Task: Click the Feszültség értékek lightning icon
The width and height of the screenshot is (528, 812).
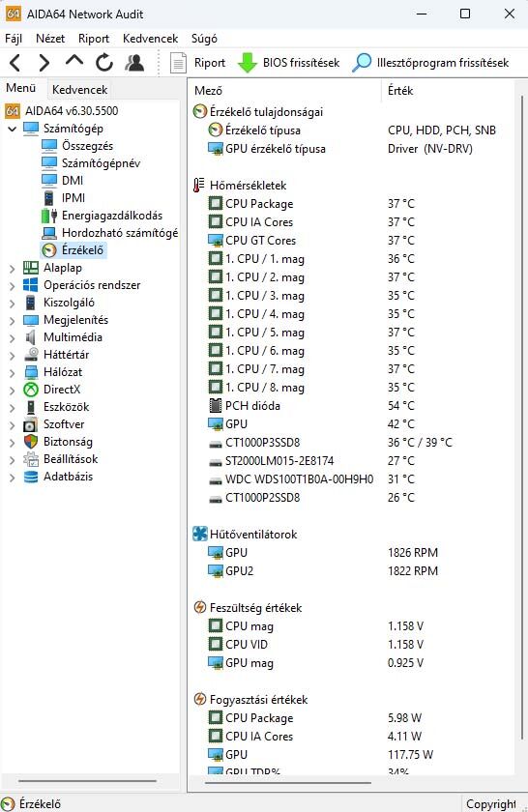Action: point(200,607)
